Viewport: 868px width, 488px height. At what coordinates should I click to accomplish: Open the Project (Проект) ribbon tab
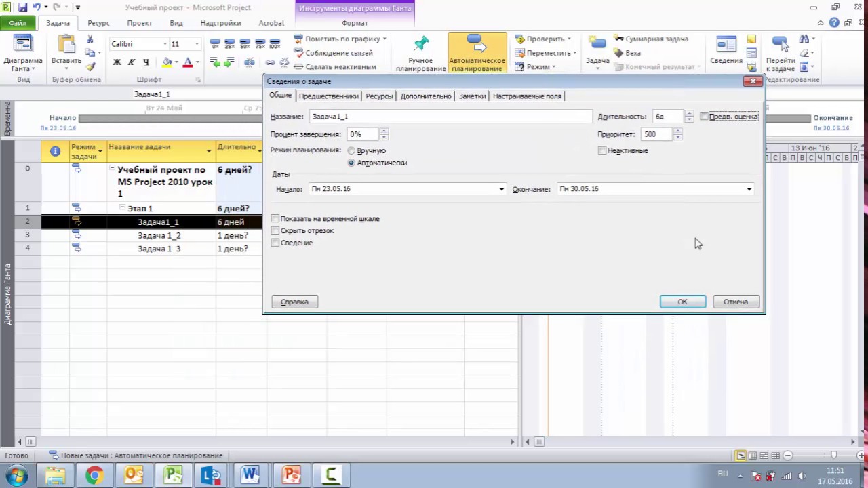click(x=140, y=23)
